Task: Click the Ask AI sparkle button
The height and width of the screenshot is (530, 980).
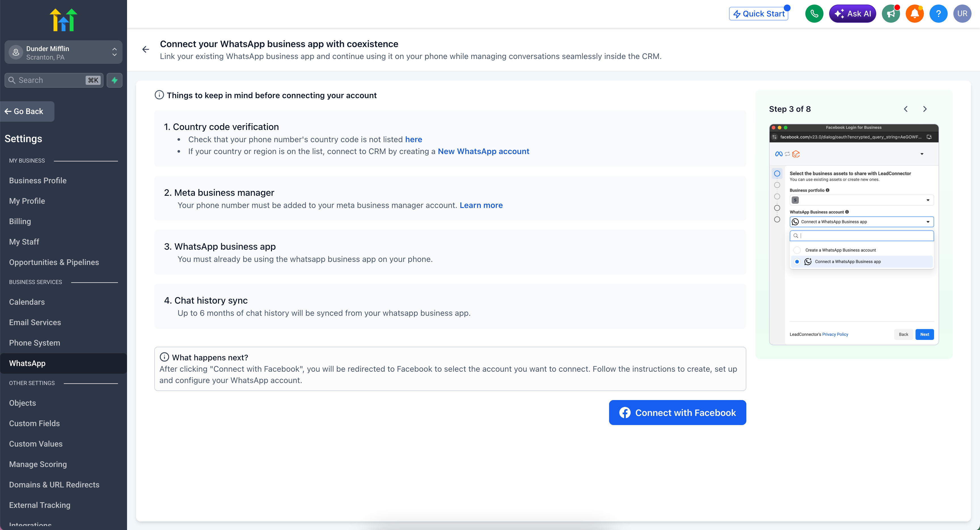Action: pos(852,14)
